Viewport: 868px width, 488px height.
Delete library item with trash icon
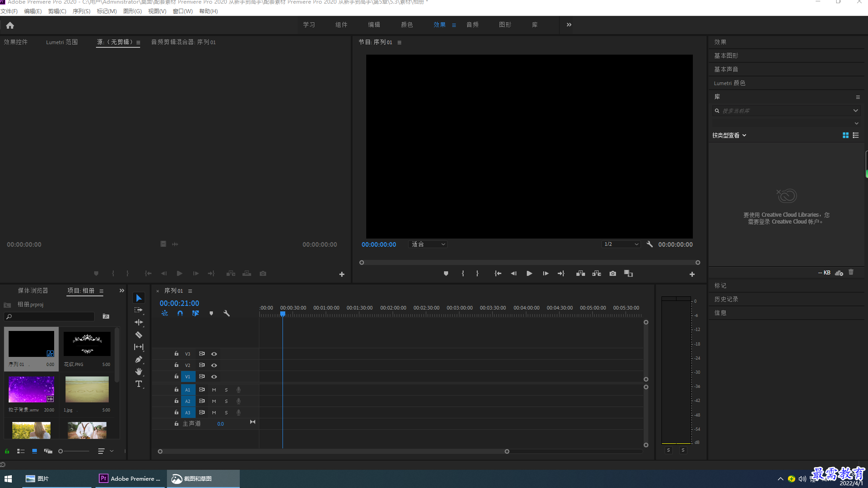pos(851,272)
